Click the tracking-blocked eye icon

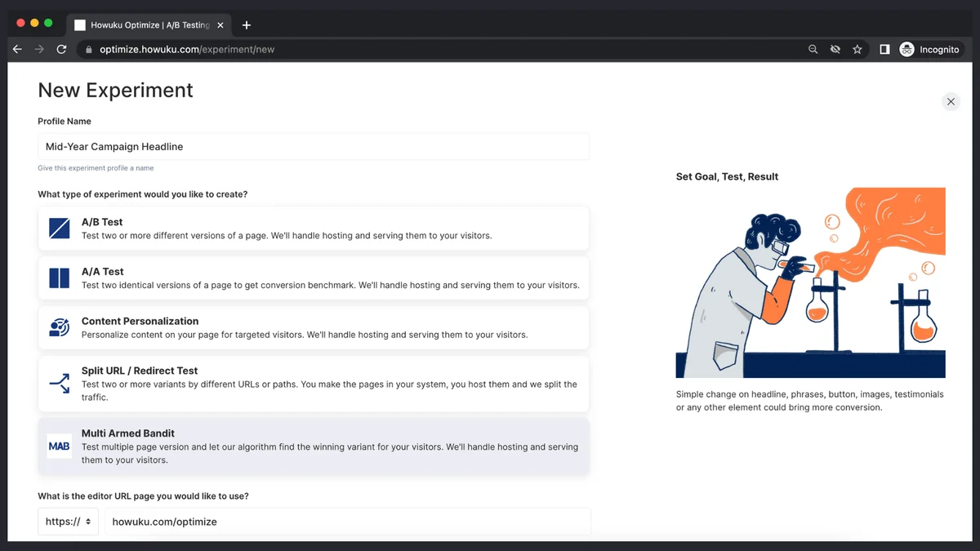coord(835,49)
